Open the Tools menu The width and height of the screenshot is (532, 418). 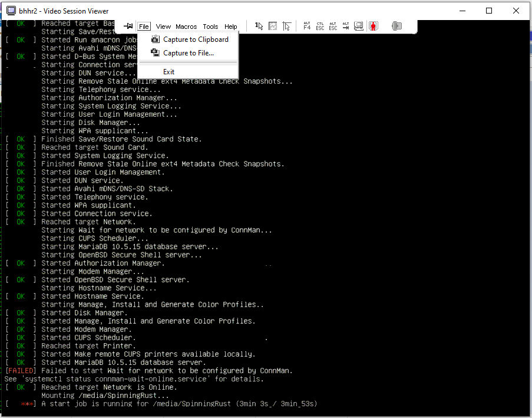click(x=210, y=27)
